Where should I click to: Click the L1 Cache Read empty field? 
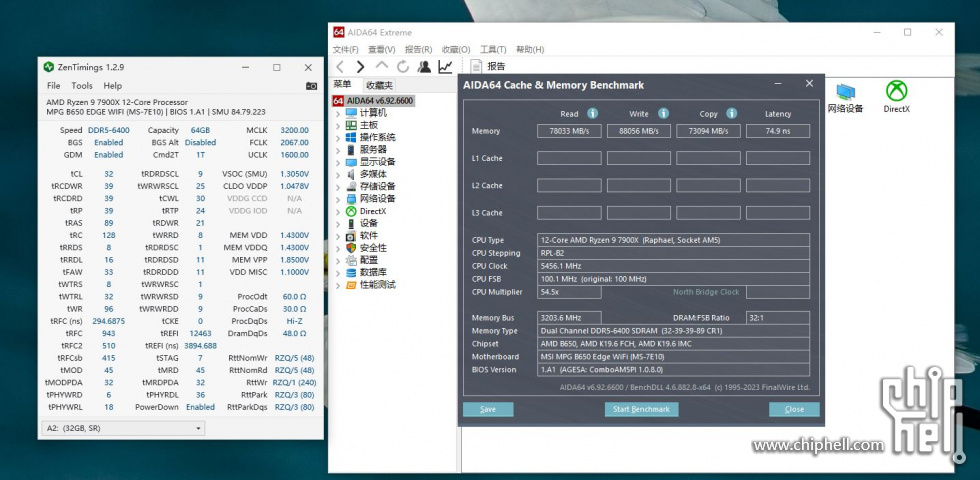[x=569, y=158]
